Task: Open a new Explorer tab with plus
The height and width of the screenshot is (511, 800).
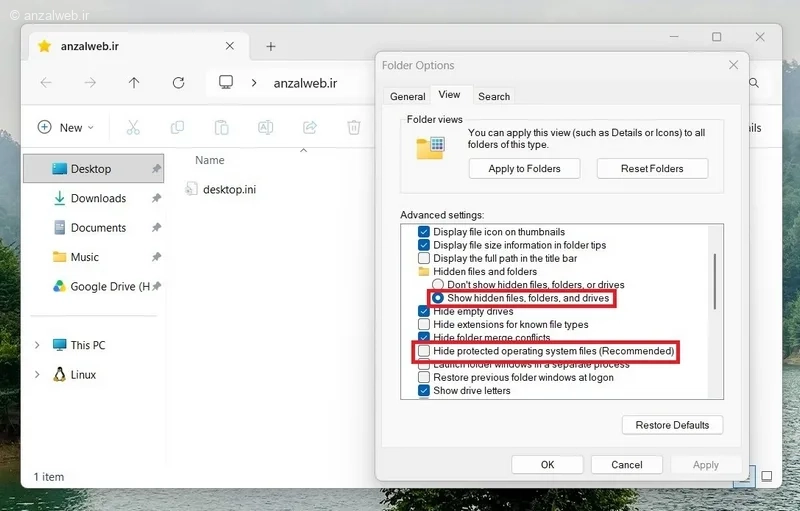Action: point(271,46)
